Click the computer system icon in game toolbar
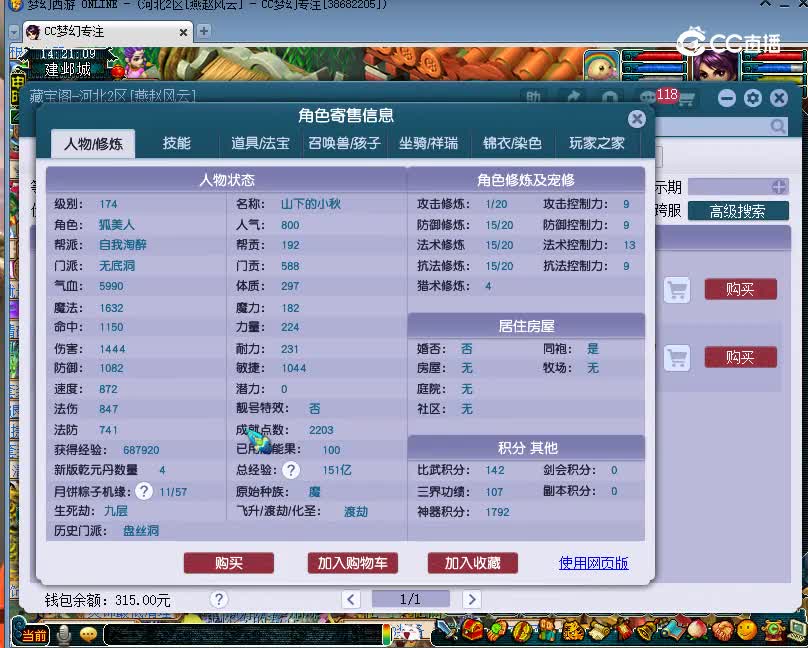Viewport: 808px width, 648px height. pyautogui.click(x=796, y=629)
